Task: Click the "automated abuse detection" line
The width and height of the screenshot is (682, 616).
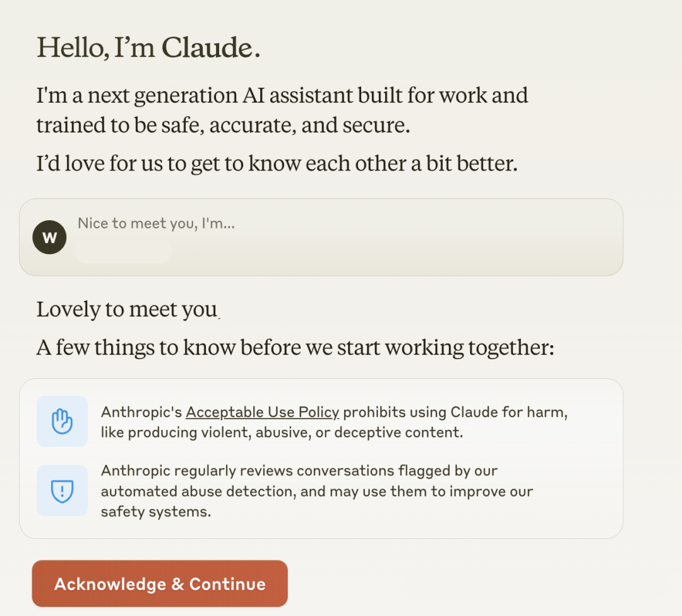Action: (317, 491)
